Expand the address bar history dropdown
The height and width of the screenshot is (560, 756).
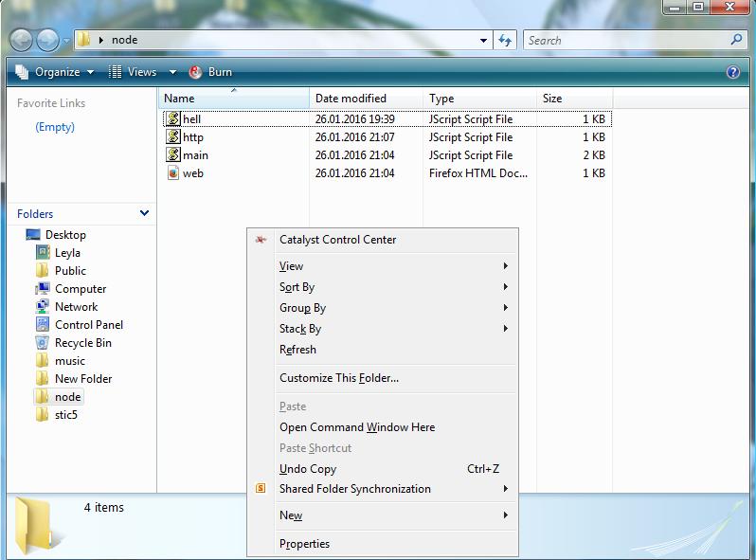coord(483,41)
